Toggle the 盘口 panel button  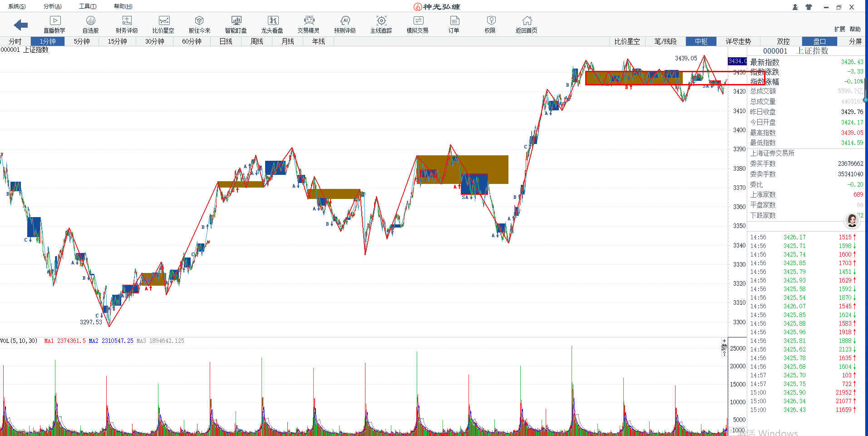(819, 41)
